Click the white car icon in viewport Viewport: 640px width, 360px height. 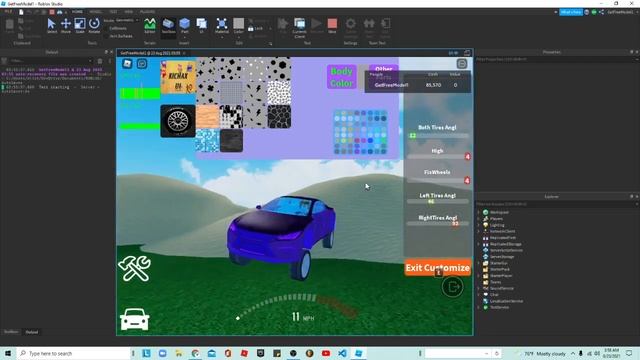(134, 319)
